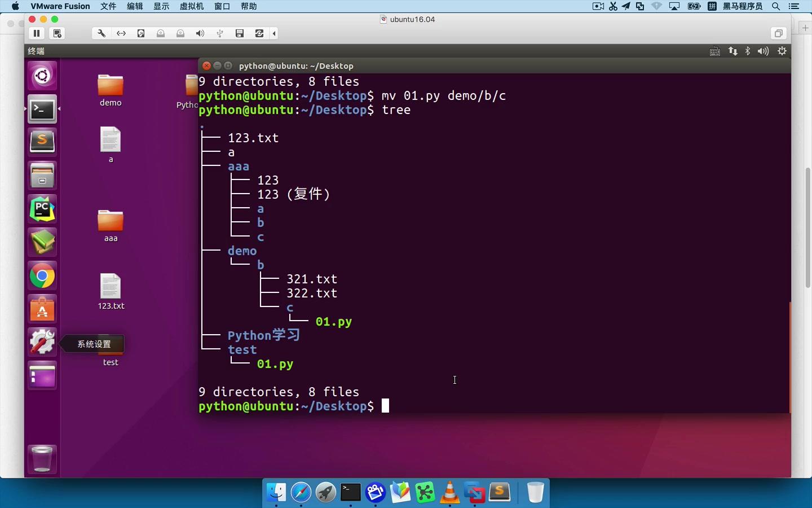Open VMware Fusion app menu

pyautogui.click(x=60, y=6)
